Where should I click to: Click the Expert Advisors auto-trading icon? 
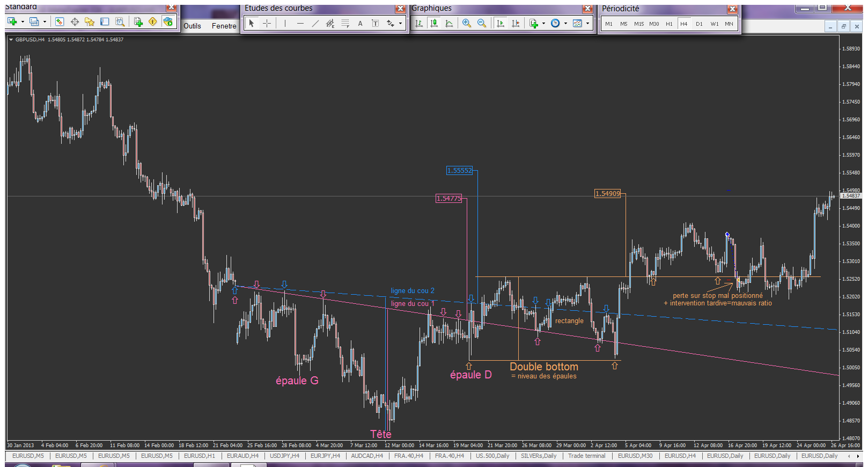point(168,21)
